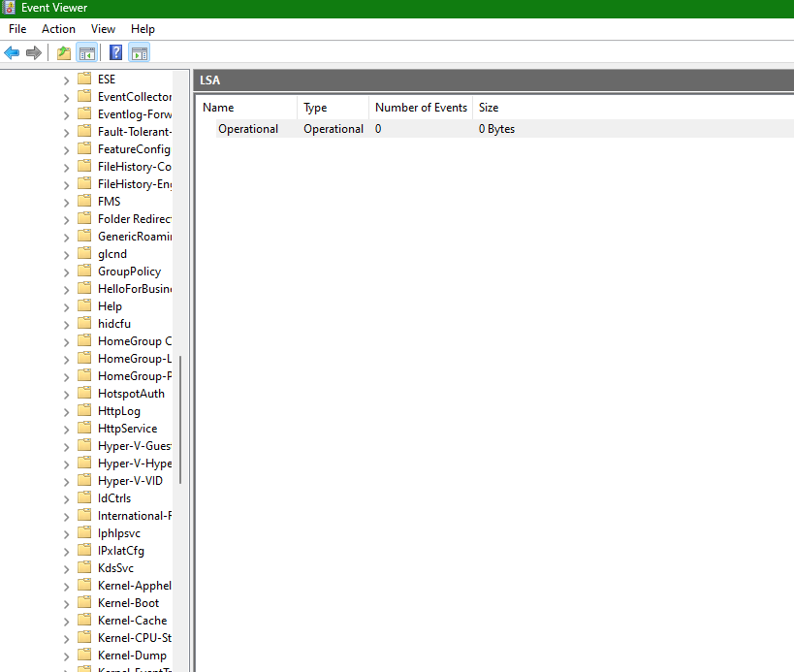Select the Kernel-Cache tree item

132,621
